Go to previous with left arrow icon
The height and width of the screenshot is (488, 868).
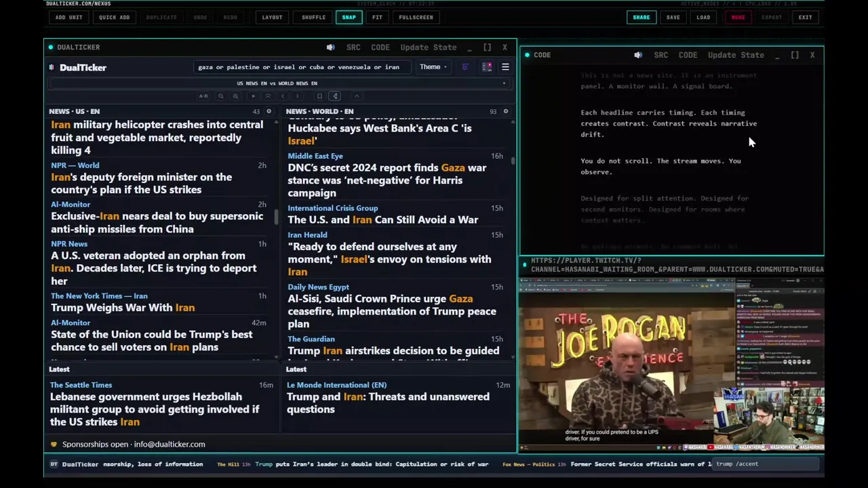tap(283, 96)
